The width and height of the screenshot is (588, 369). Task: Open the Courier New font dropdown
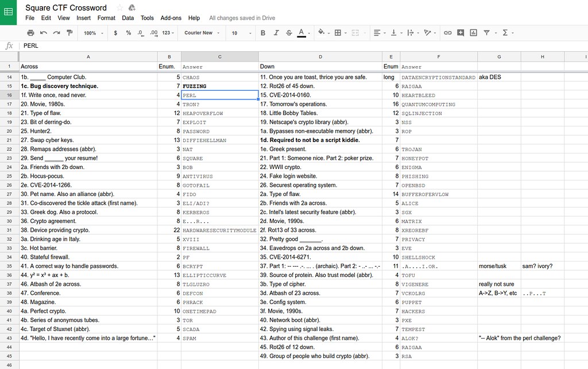[202, 33]
